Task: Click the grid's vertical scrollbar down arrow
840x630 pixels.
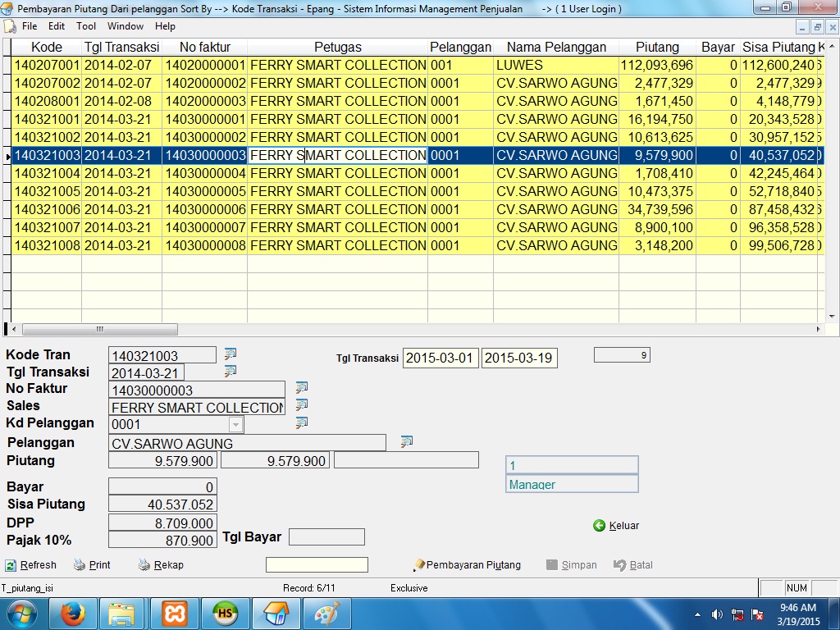Action: [833, 317]
